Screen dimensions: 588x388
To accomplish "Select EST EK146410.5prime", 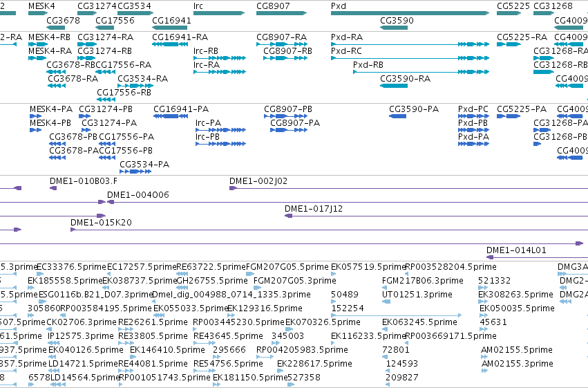I will pyautogui.click(x=167, y=350).
